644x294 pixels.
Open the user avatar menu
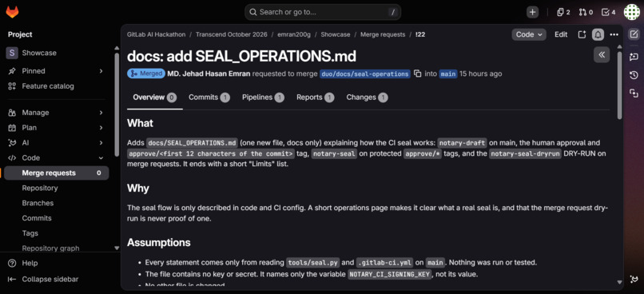[x=632, y=12]
